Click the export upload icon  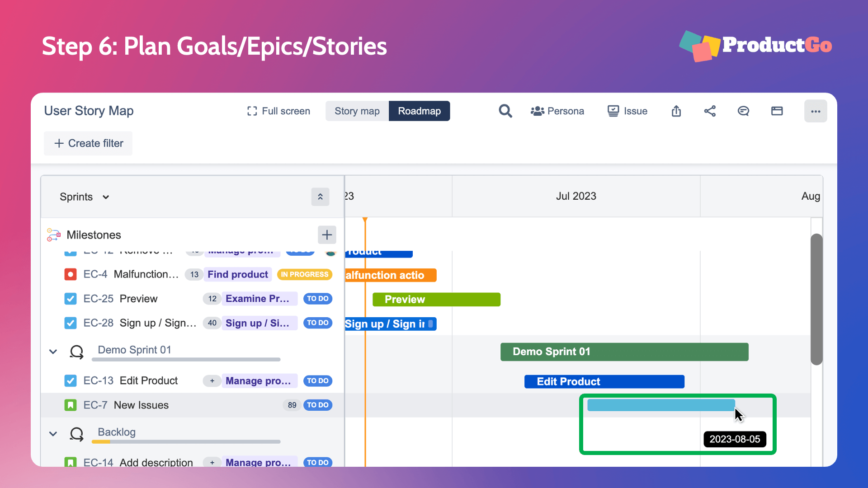click(x=676, y=111)
